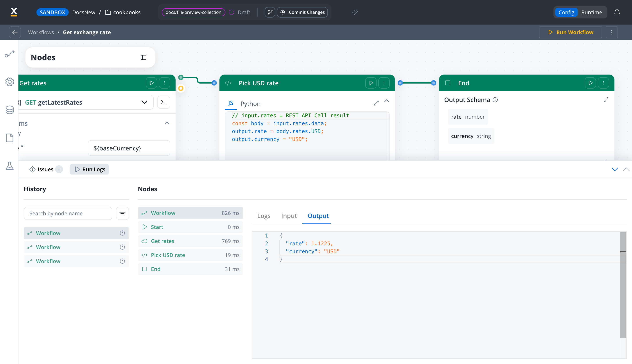Open the Logs tab
The height and width of the screenshot is (364, 632).
[x=264, y=216]
